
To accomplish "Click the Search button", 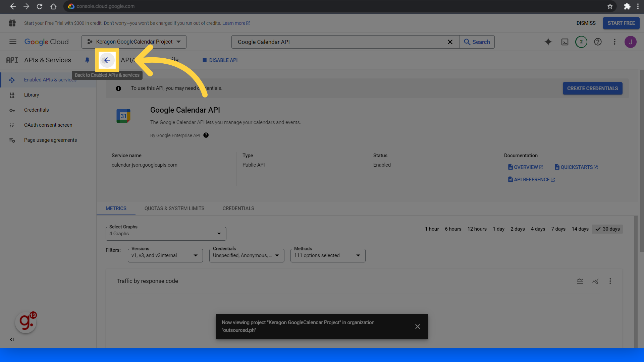I will (x=477, y=42).
